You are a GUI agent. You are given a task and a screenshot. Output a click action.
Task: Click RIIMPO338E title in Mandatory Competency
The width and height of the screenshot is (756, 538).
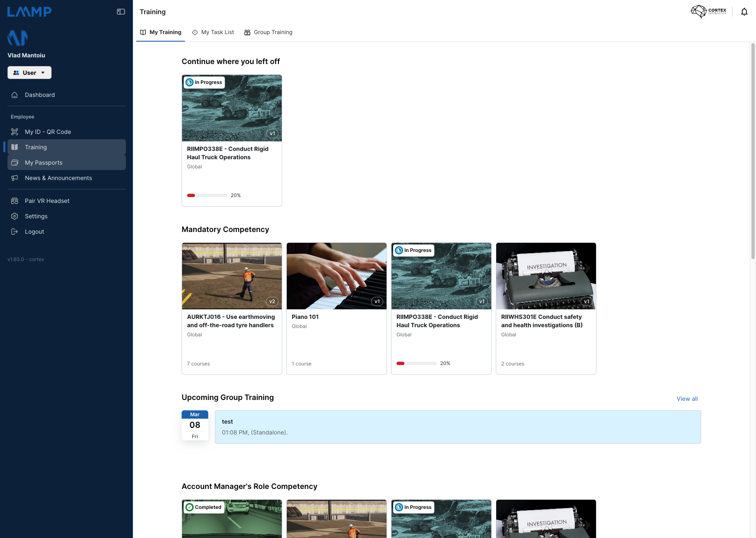pyautogui.click(x=437, y=321)
